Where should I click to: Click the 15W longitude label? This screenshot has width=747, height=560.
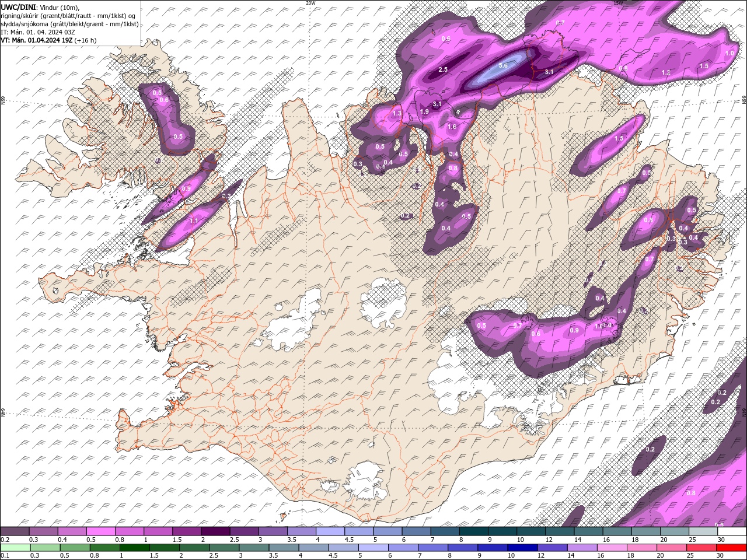(618, 3)
